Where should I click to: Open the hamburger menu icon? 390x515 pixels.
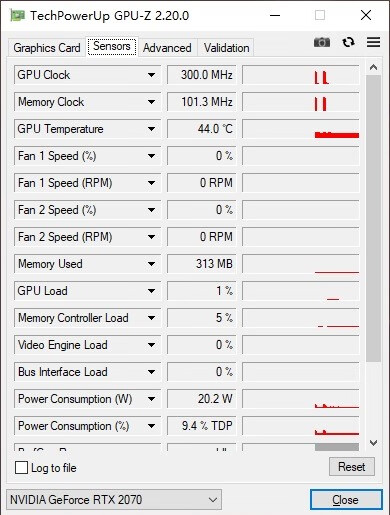coord(373,42)
